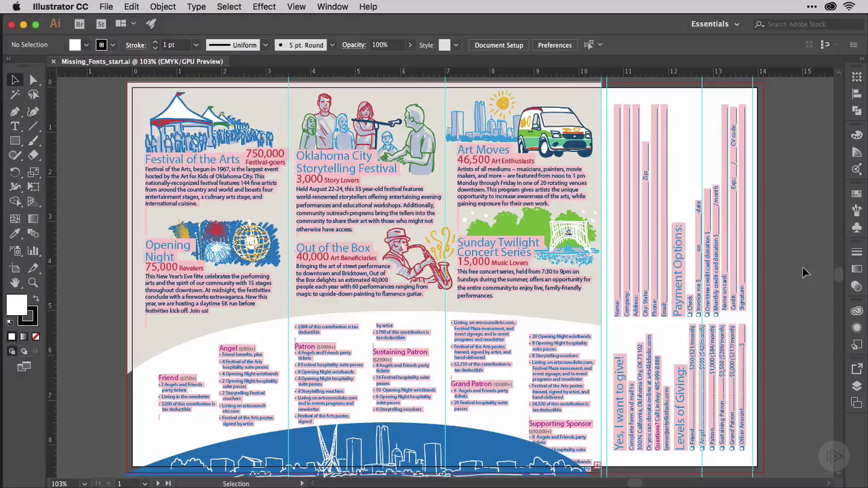Select the Shaper tool
The height and width of the screenshot is (488, 868).
pyautogui.click(x=15, y=156)
